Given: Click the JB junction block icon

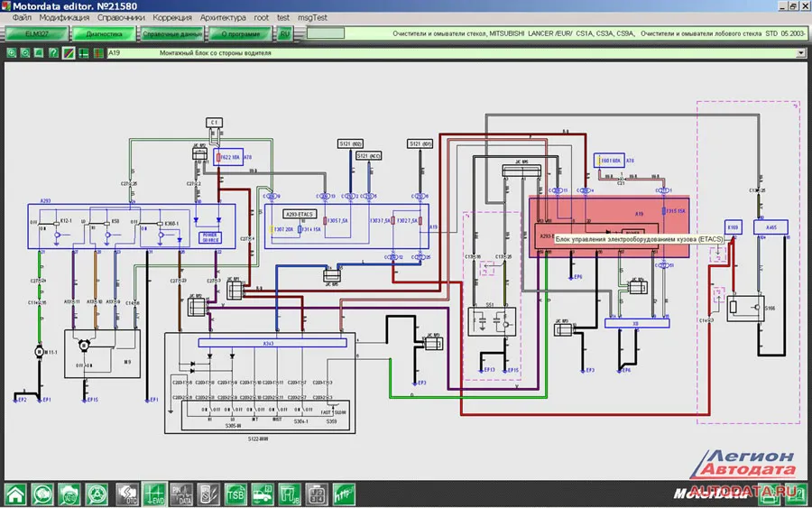Looking at the screenshot, I should coord(290,494).
